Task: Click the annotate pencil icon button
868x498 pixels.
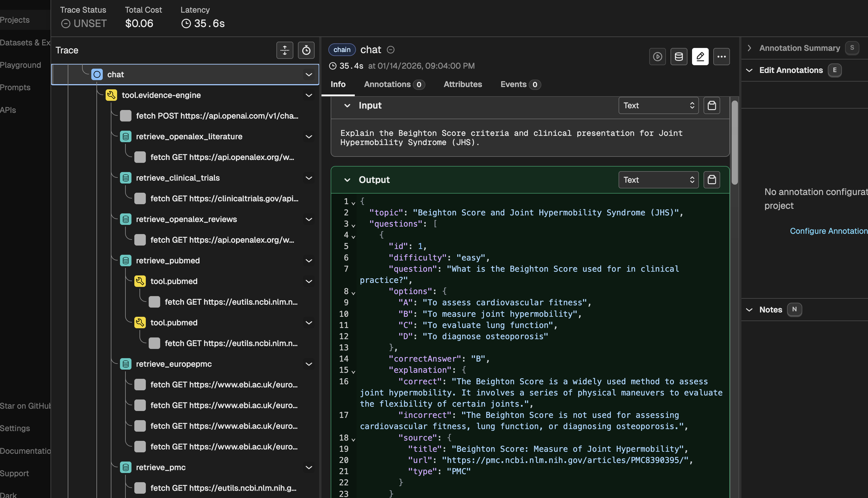Action: click(700, 57)
